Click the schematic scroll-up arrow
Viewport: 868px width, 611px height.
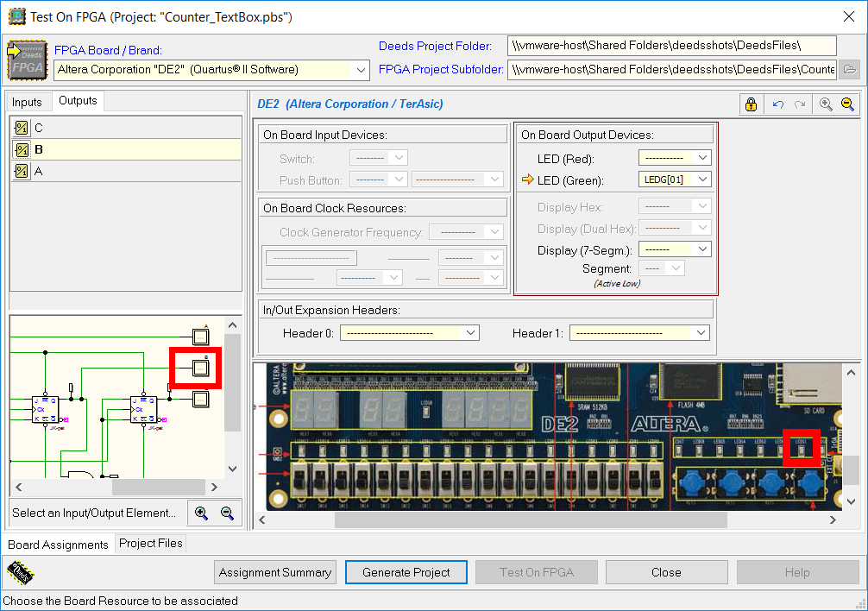pyautogui.click(x=232, y=324)
